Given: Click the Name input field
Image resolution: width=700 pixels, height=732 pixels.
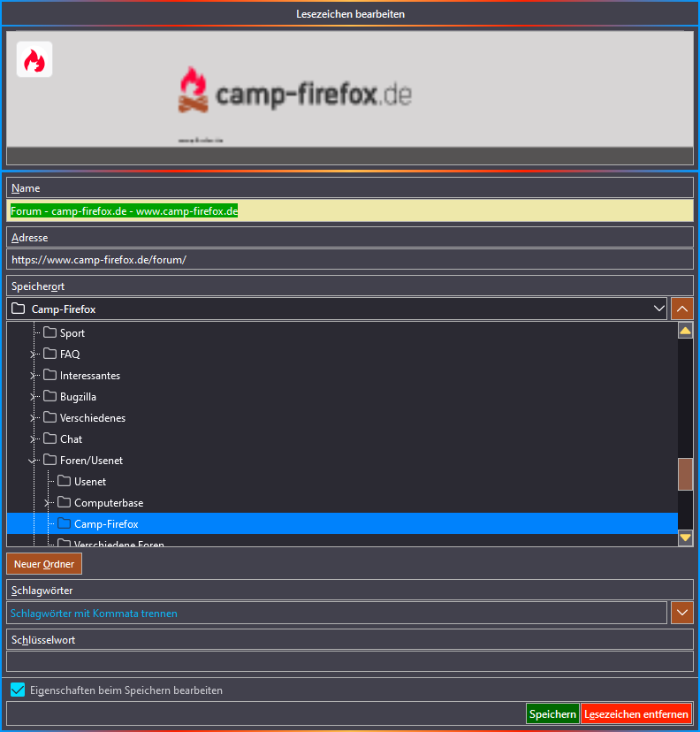Looking at the screenshot, I should tap(349, 211).
